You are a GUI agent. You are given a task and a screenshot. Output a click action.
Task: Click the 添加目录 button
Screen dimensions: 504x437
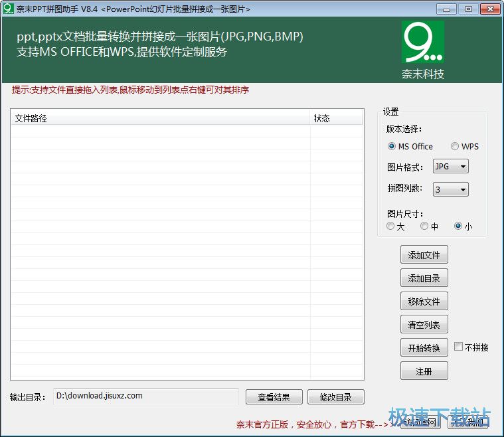[x=424, y=278]
